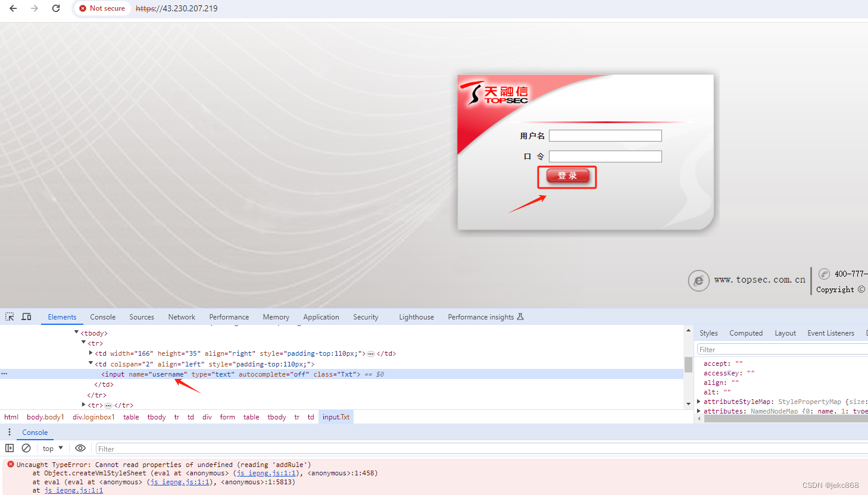Reload the current page

pos(56,8)
